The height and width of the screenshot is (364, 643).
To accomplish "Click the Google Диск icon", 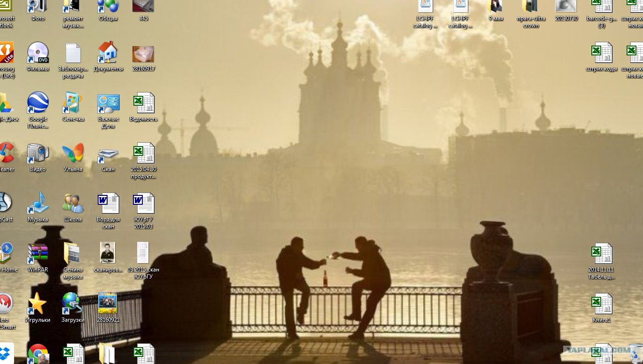I will (6, 103).
